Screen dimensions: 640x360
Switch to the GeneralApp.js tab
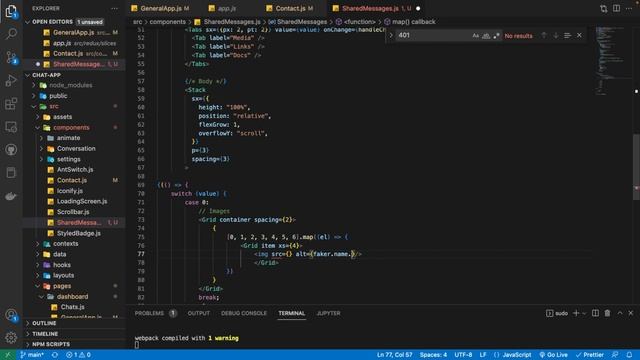click(x=160, y=8)
